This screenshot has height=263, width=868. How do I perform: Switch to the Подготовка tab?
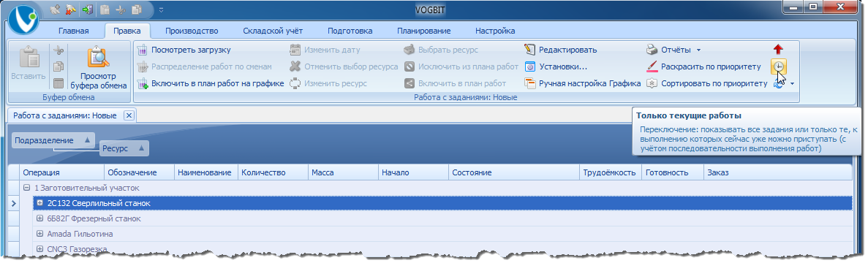coord(350,31)
